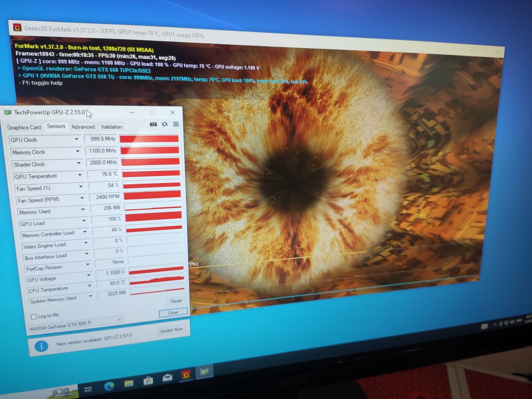
Task: Switch to FurMark via its taskbar icon
Action: 186,375
